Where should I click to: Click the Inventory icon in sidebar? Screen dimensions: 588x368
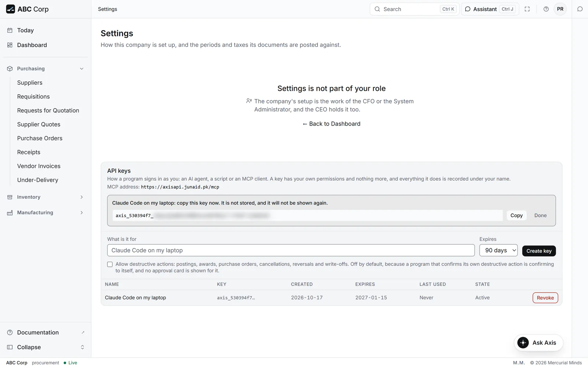coord(10,197)
